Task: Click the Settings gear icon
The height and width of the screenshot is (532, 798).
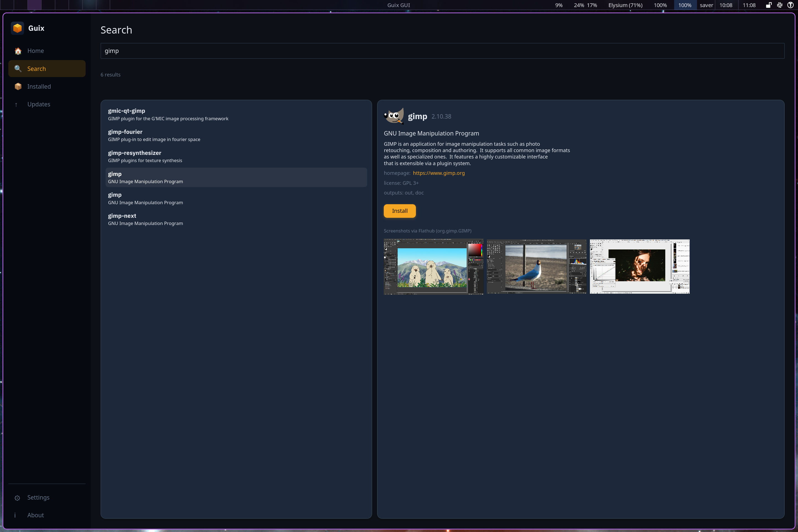Action: tap(17, 498)
